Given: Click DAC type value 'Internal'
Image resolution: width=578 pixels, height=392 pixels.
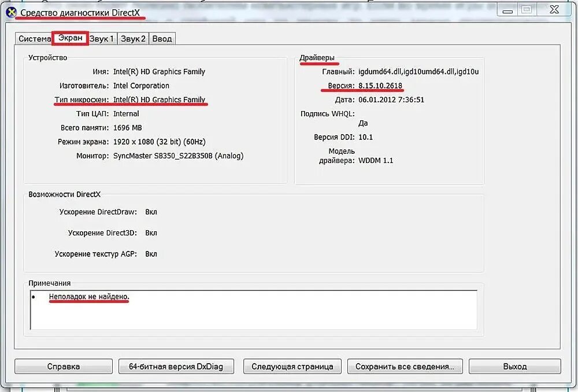Looking at the screenshot, I should (126, 113).
